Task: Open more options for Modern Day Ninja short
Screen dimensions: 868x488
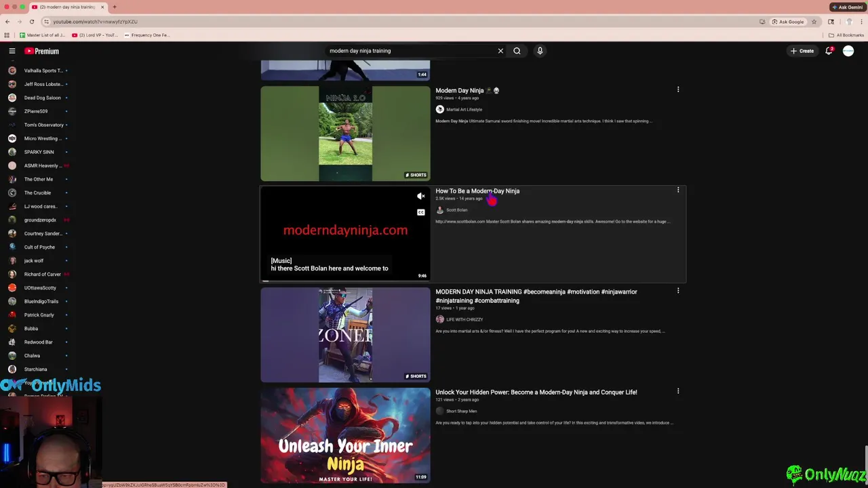Action: tap(677, 89)
